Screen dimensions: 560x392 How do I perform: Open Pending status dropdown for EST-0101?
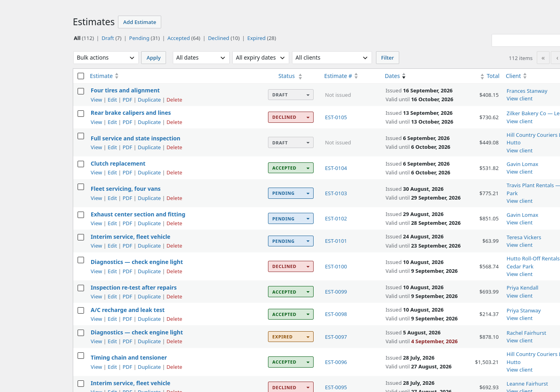click(x=291, y=241)
